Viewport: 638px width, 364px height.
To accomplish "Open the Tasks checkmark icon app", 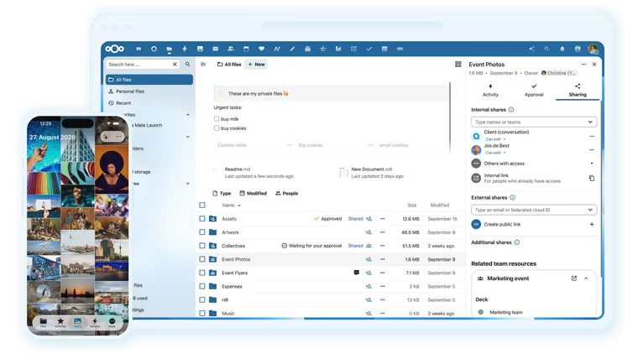I will (x=369, y=49).
